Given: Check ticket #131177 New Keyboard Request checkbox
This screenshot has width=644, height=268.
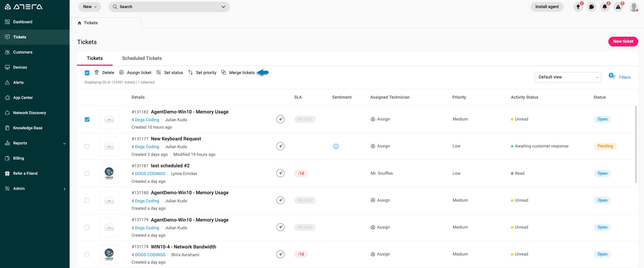Looking at the screenshot, I should tap(87, 146).
